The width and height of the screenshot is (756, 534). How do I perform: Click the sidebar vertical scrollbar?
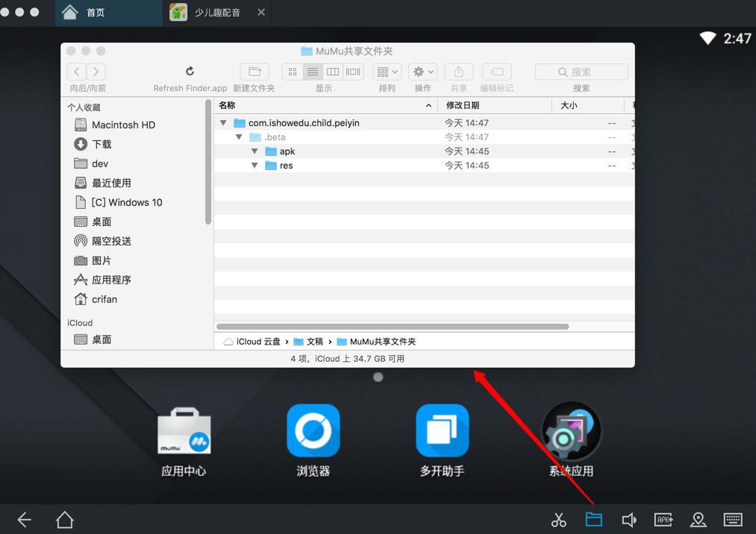(x=208, y=162)
